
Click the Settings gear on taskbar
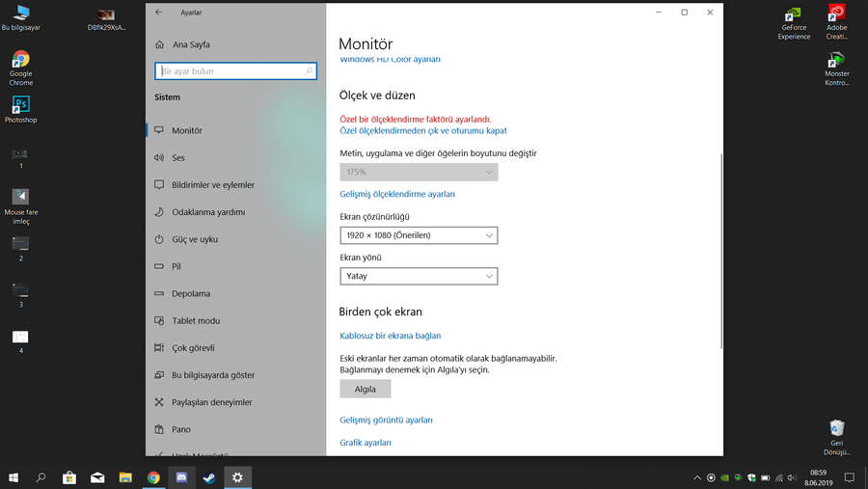pos(237,477)
